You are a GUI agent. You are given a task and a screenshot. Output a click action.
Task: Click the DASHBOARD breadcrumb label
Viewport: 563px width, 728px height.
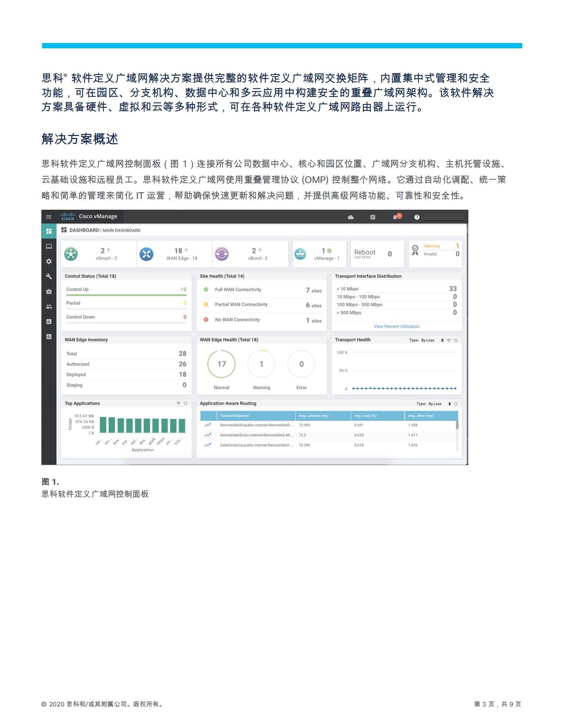click(x=84, y=230)
